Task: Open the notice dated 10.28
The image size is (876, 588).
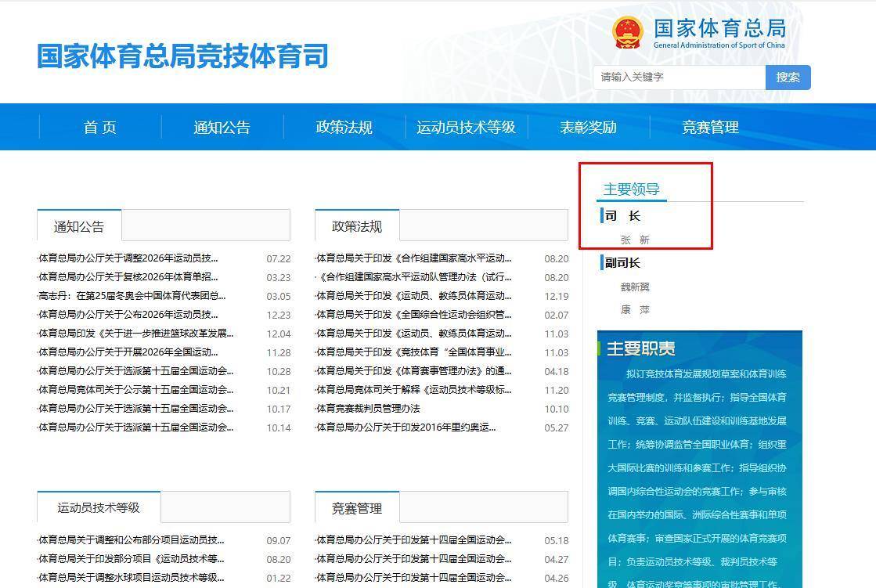Action: click(x=135, y=371)
